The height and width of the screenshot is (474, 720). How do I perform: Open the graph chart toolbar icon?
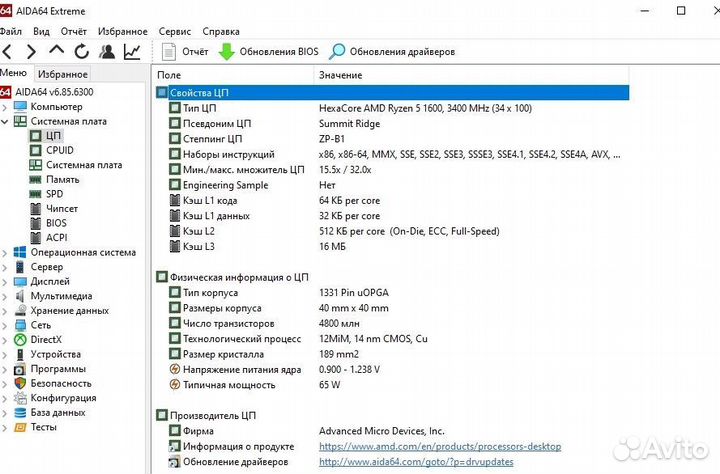132,51
